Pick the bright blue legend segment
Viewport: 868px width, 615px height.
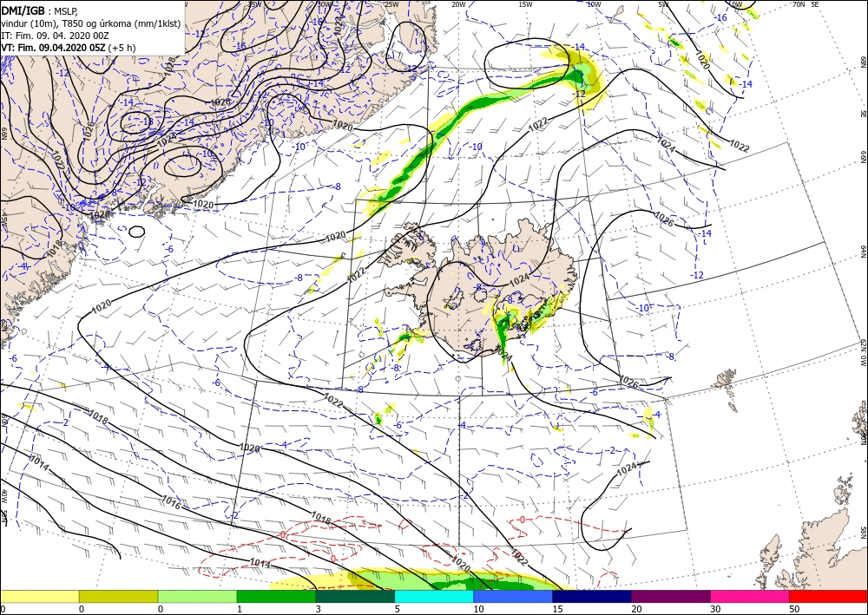tap(513, 596)
